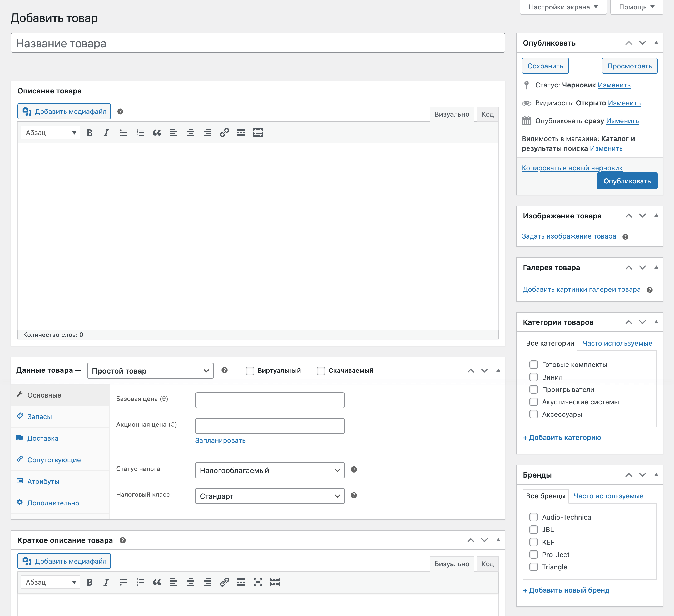The image size is (674, 616).
Task: Click into the Базовая цена field
Action: click(x=270, y=400)
